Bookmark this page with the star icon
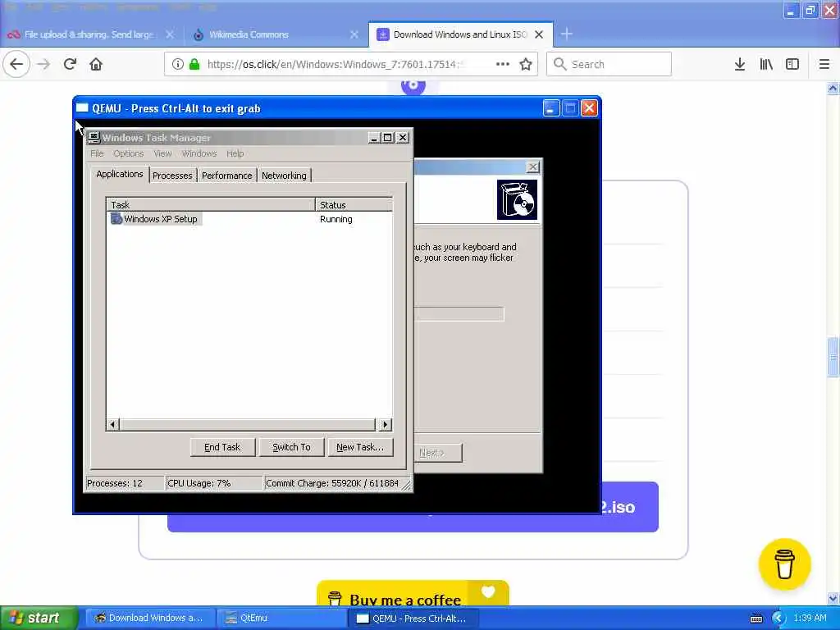 tap(526, 64)
